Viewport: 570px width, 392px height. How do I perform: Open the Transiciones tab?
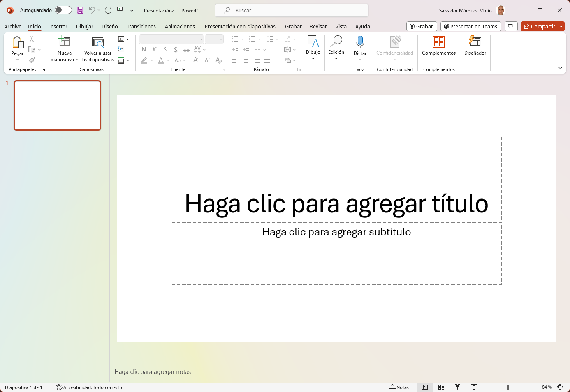(x=141, y=27)
